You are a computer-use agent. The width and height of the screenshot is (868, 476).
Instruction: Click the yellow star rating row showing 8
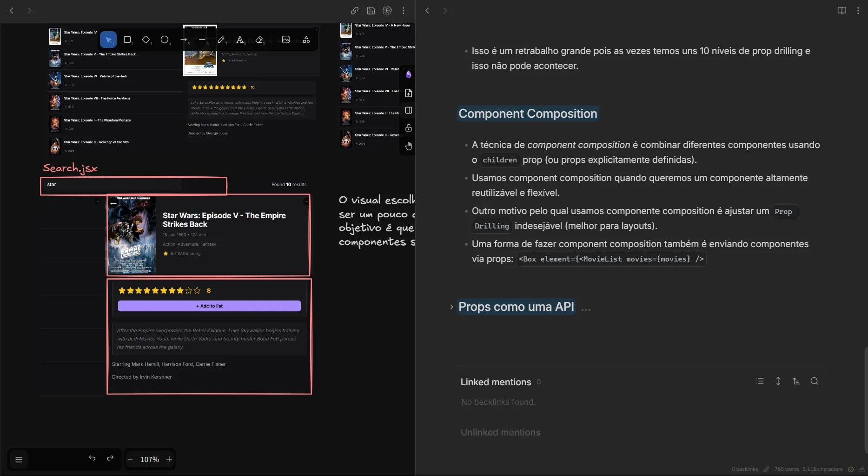coord(165,291)
